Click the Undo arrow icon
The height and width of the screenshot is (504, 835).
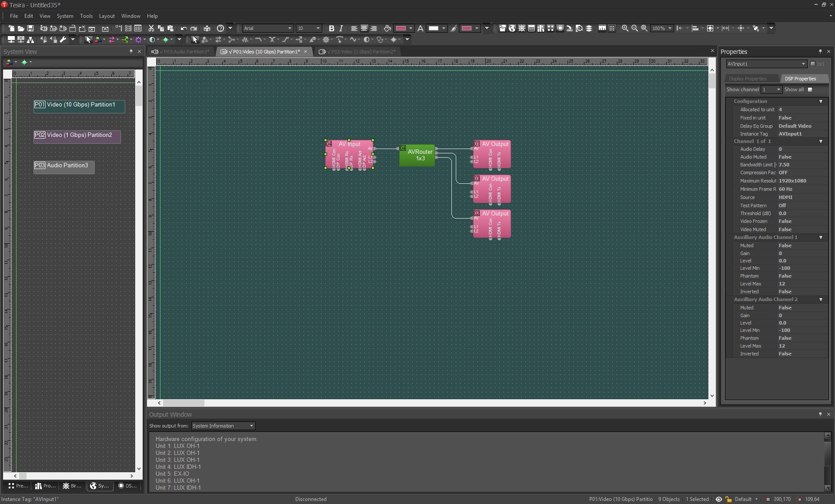[184, 28]
